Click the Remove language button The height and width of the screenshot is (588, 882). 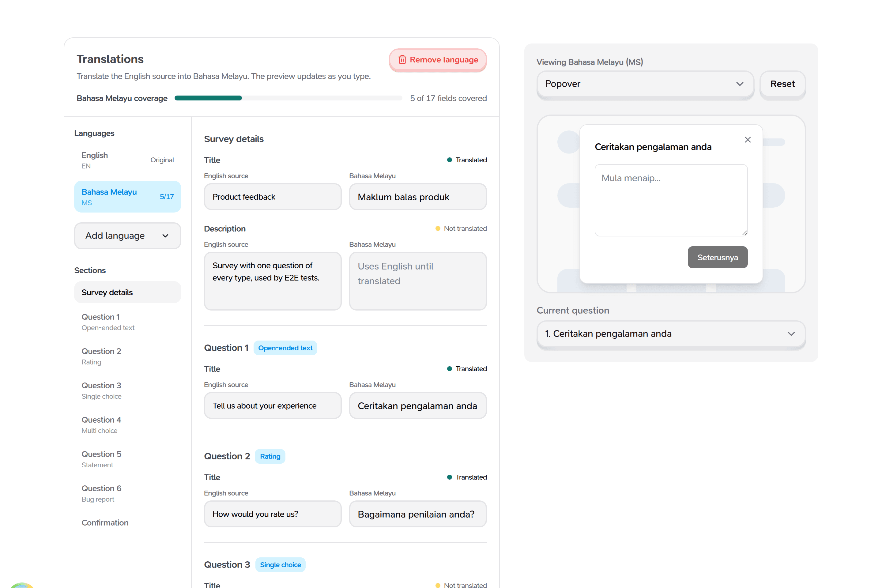(438, 60)
